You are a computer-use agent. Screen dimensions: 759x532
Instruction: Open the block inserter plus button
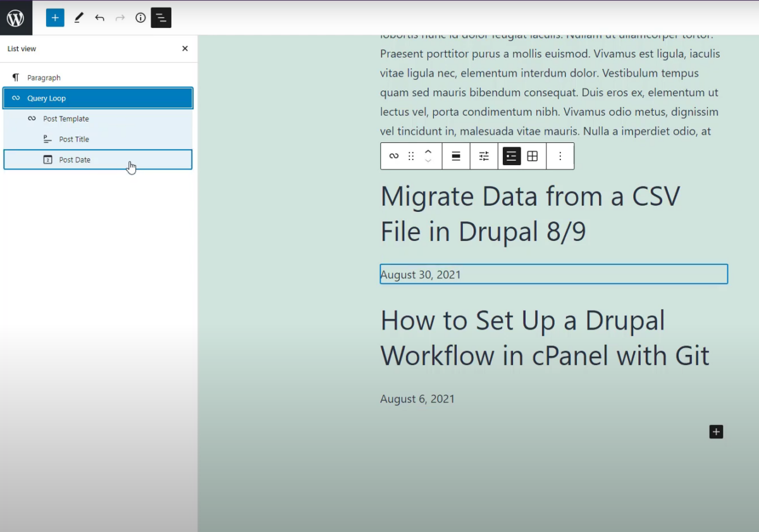coord(55,18)
